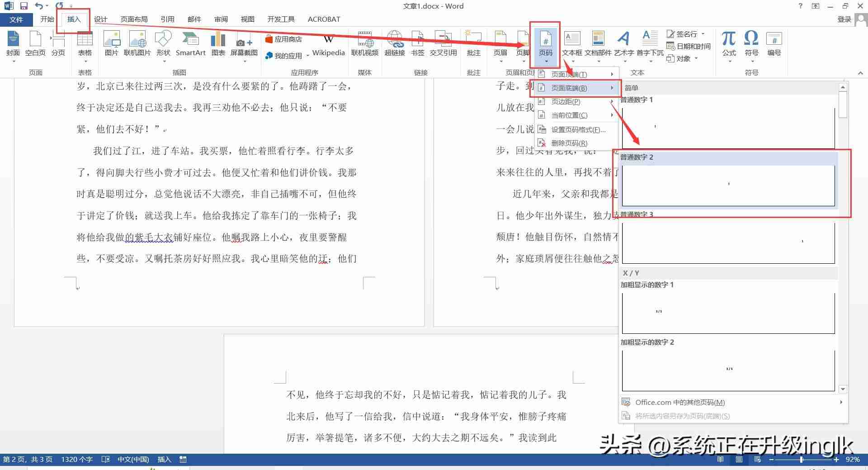
Task: Click the zoom out minus button
Action: coord(771,459)
